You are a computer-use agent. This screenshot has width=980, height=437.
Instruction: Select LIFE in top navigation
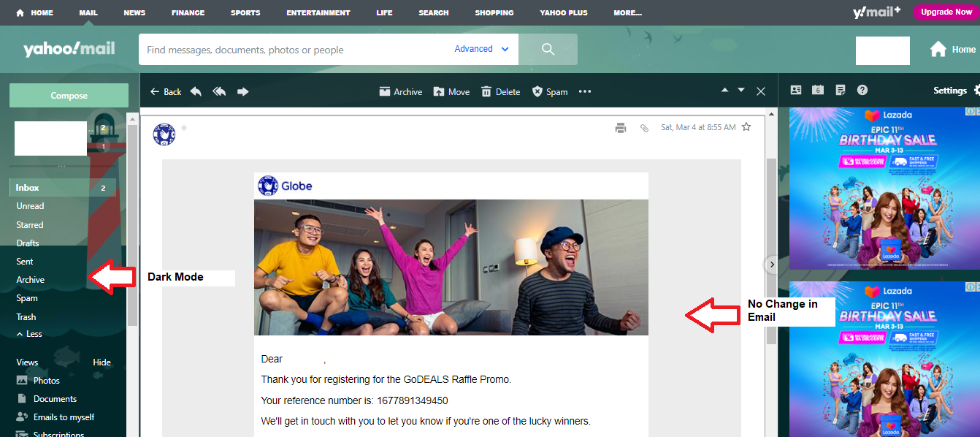click(x=384, y=12)
